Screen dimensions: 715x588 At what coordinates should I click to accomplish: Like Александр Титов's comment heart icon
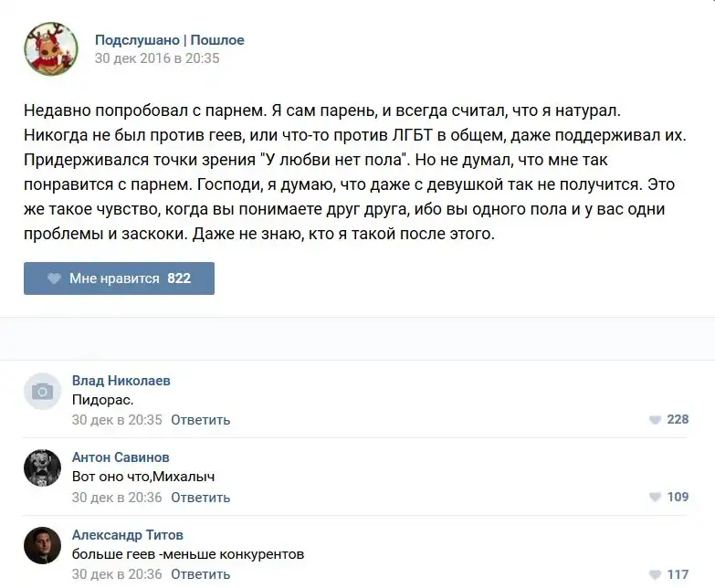click(655, 575)
